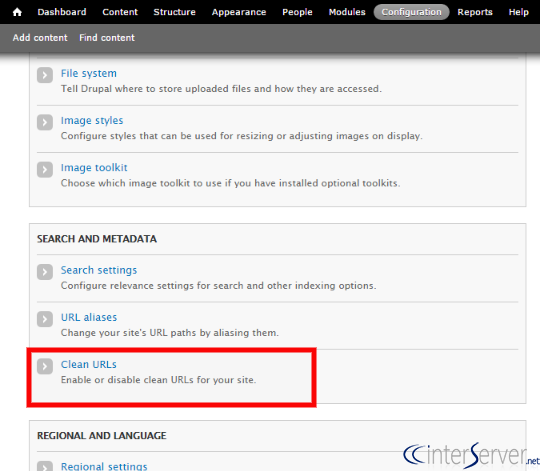Open the People menu

point(297,12)
